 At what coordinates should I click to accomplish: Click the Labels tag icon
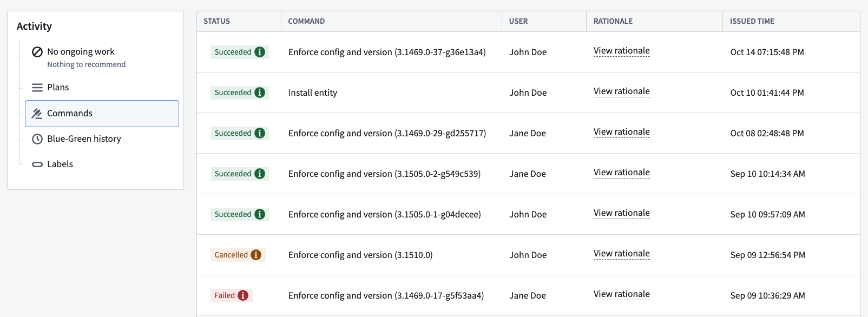tap(37, 164)
